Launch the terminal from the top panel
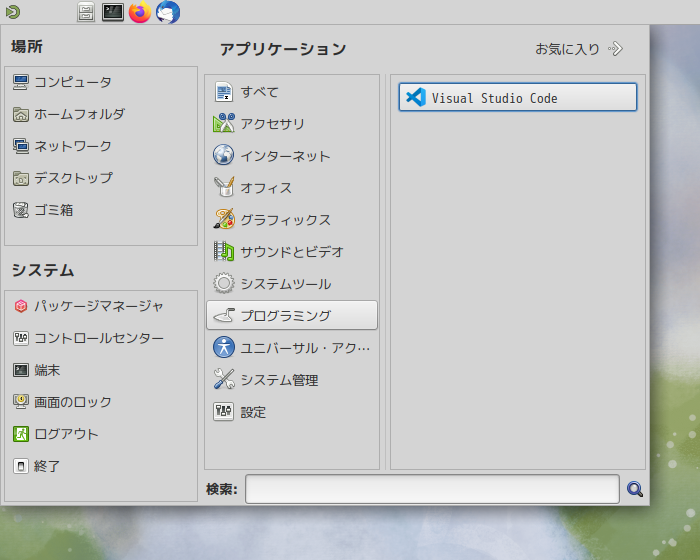700x560 pixels. tap(112, 12)
